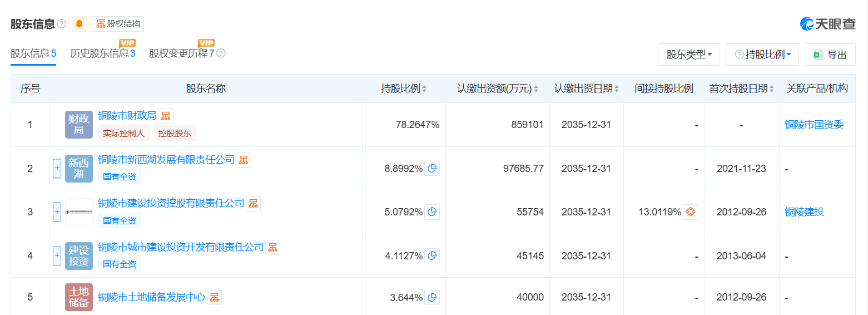Screen dimensions: 868x315
Task: Click pie chart icon next to 3.644%
Action: pos(432,297)
